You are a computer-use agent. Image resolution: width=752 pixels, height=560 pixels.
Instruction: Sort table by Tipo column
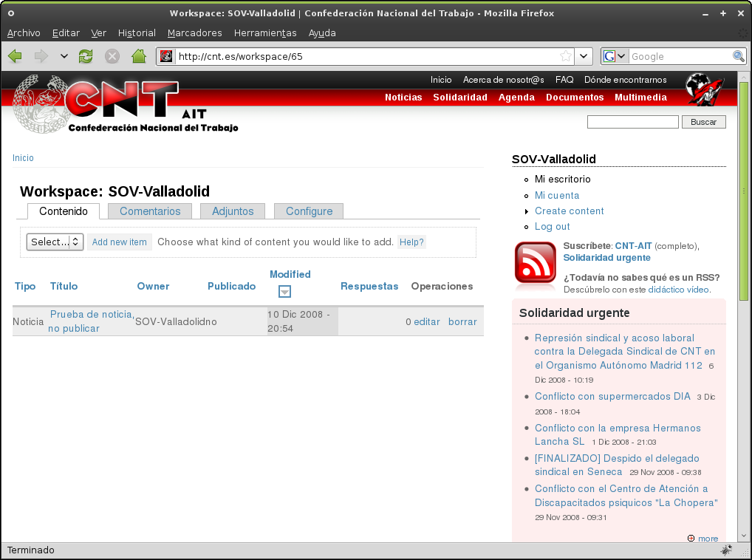pos(25,286)
